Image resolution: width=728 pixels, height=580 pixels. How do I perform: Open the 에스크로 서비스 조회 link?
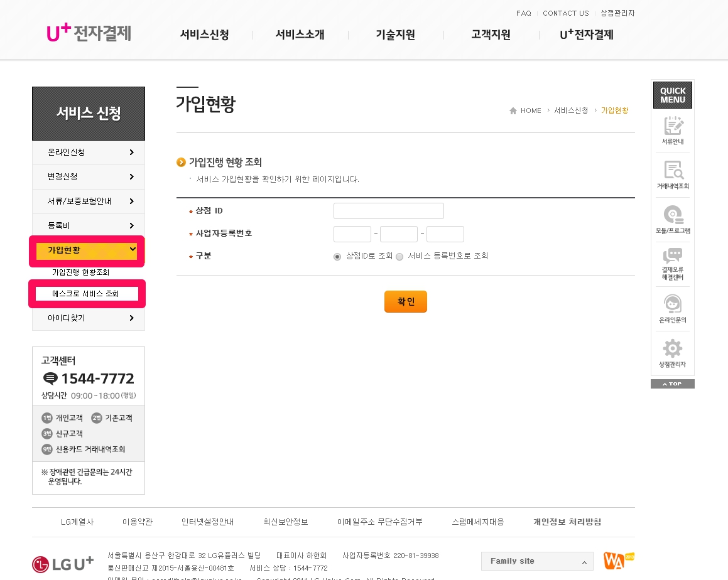click(x=86, y=294)
